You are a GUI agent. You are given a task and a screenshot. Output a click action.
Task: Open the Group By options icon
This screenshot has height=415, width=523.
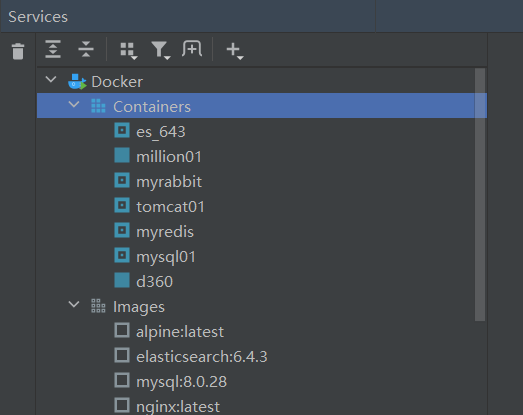tap(129, 51)
